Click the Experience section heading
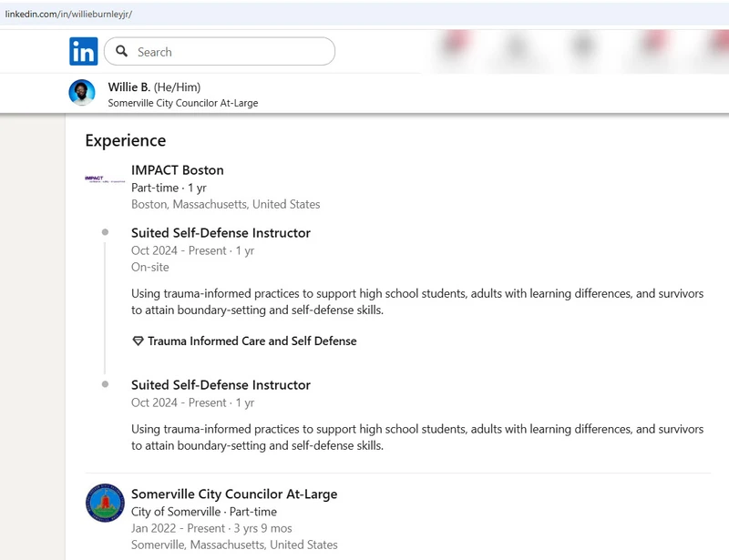 (x=126, y=140)
